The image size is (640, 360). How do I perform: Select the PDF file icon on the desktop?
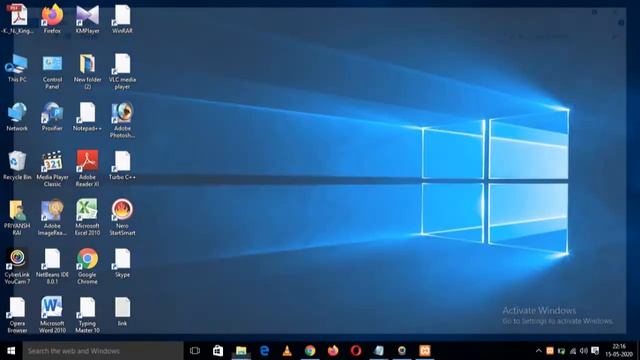point(18,18)
